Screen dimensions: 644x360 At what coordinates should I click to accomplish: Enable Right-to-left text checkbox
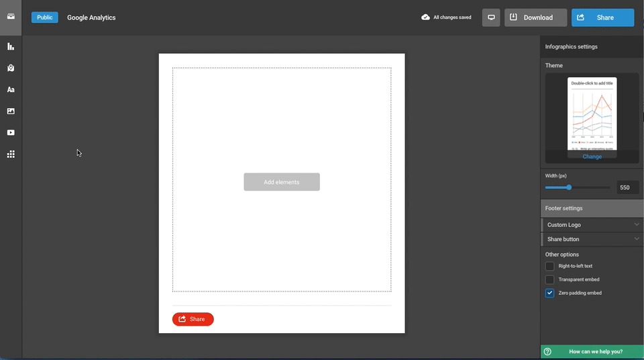549,266
